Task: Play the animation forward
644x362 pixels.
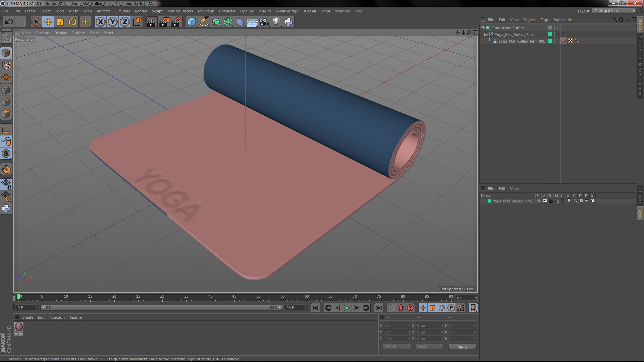Action: (x=347, y=308)
